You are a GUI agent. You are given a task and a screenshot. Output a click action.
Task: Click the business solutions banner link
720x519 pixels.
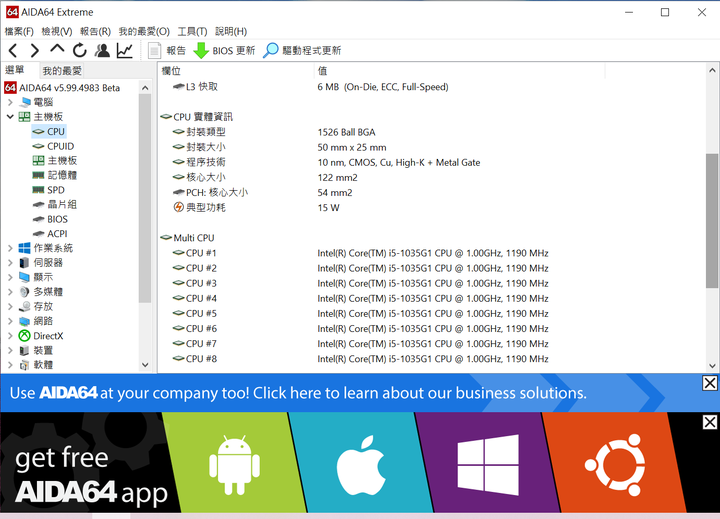tap(298, 393)
